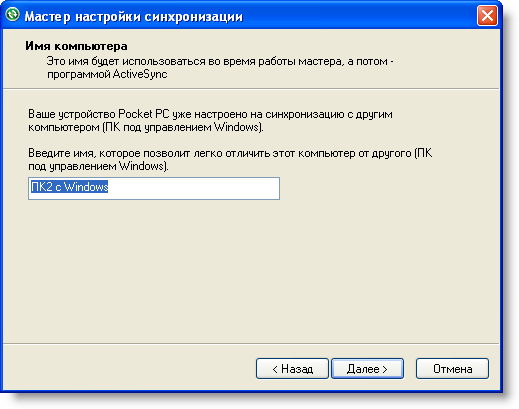
Task: Focus the computer name input field
Action: point(154,189)
